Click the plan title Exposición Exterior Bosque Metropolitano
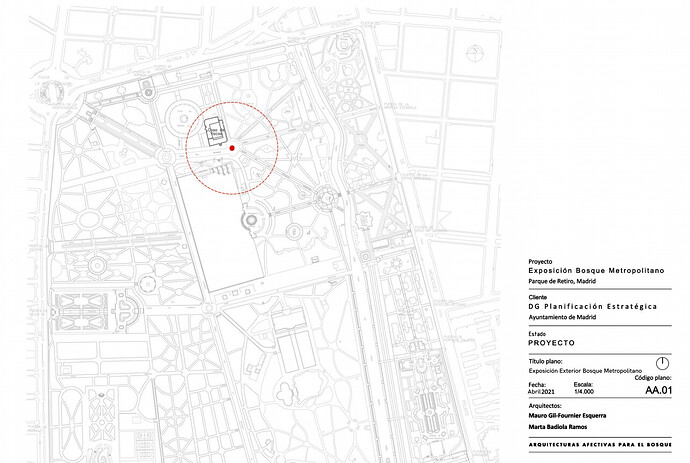This screenshot has width=690, height=463. (585, 371)
